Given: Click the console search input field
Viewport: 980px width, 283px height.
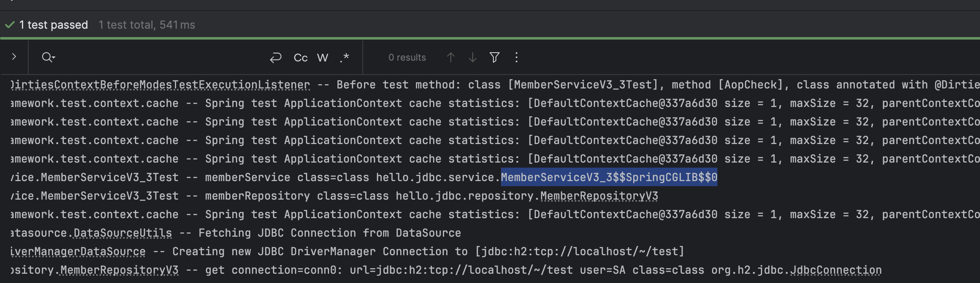Looking at the screenshot, I should (x=160, y=57).
